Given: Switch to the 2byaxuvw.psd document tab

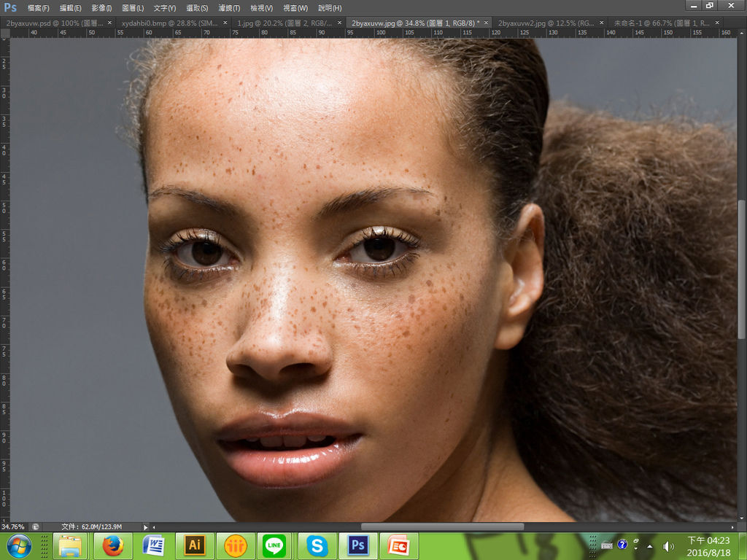Looking at the screenshot, I should [x=54, y=23].
